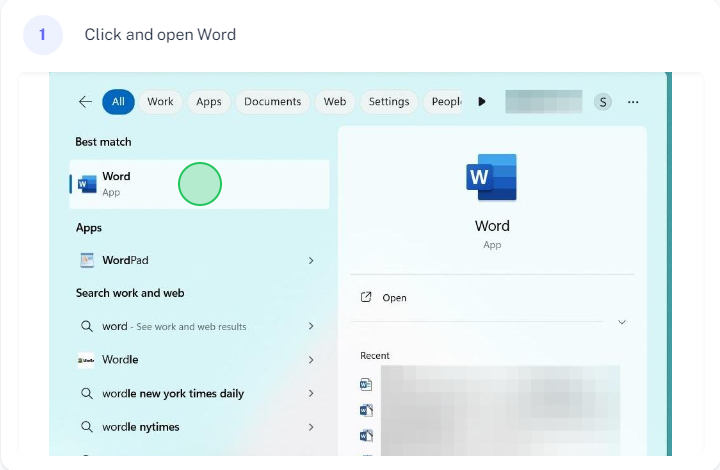Image resolution: width=720 pixels, height=470 pixels.
Task: Open the WordPad app result
Action: 199,260
